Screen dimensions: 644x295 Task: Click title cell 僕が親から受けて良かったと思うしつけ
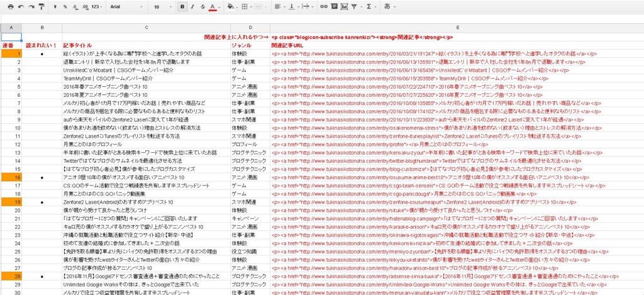pos(146,210)
